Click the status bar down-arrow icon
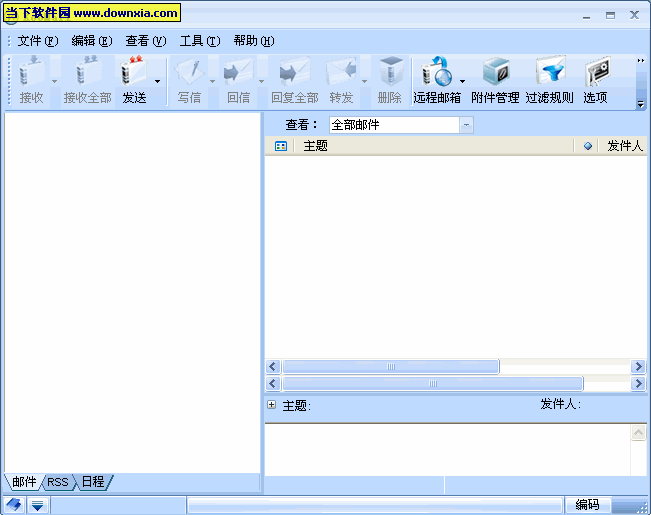The image size is (651, 515). [x=37, y=506]
